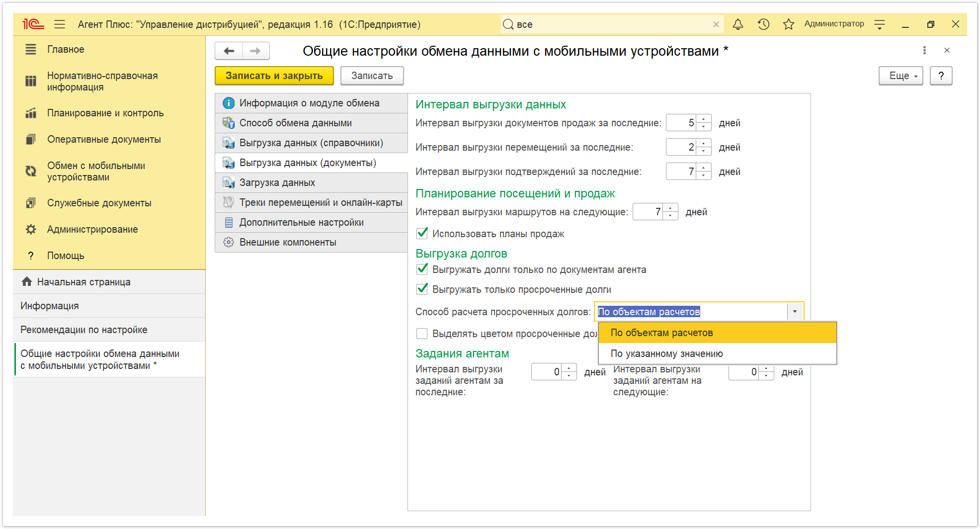Open the Еще dropdown menu
The width and height of the screenshot is (980, 529).
click(900, 76)
